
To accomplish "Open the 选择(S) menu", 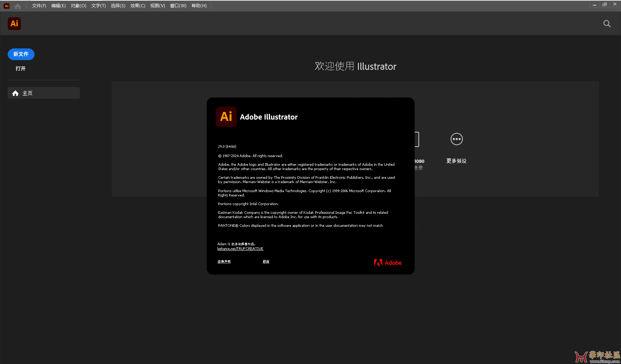I will pos(118,6).
